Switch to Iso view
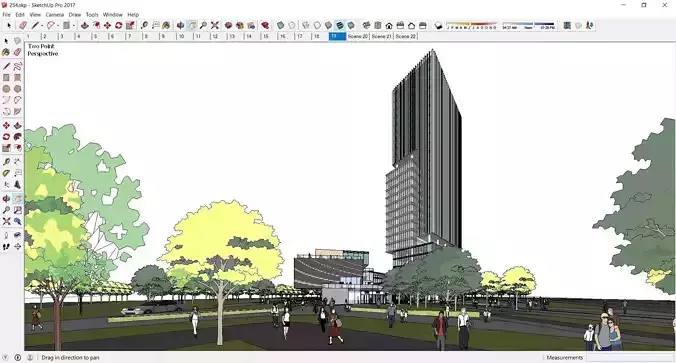This screenshot has height=363, width=676. [366, 26]
